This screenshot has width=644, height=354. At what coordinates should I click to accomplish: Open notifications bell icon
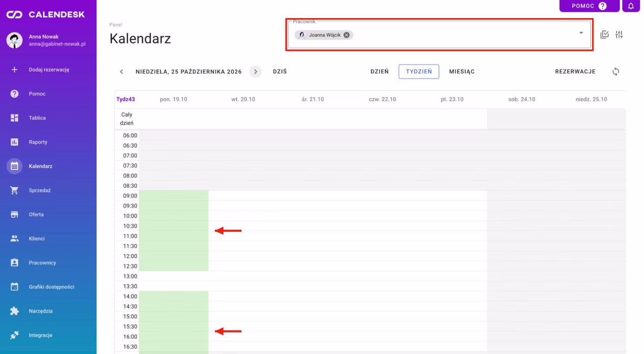click(x=631, y=6)
